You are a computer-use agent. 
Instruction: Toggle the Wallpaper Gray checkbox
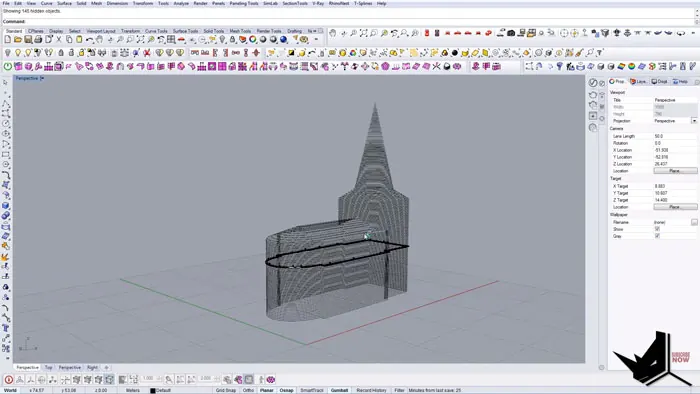pos(657,236)
